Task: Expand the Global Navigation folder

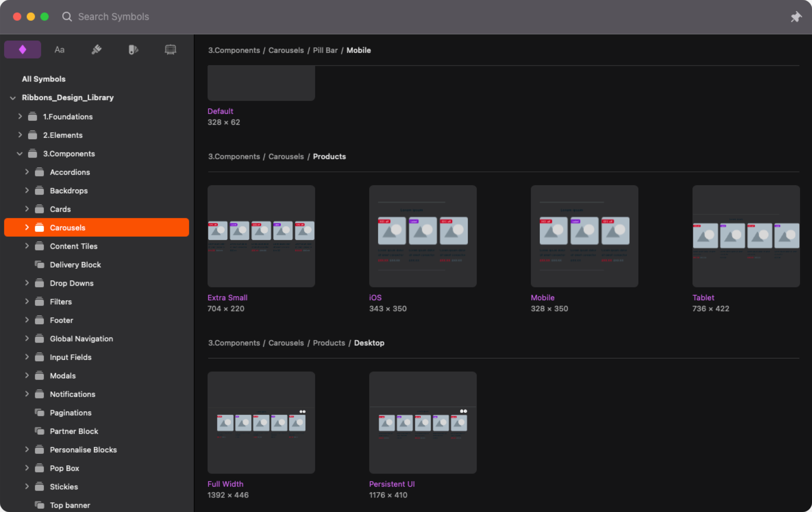Action: coord(27,338)
